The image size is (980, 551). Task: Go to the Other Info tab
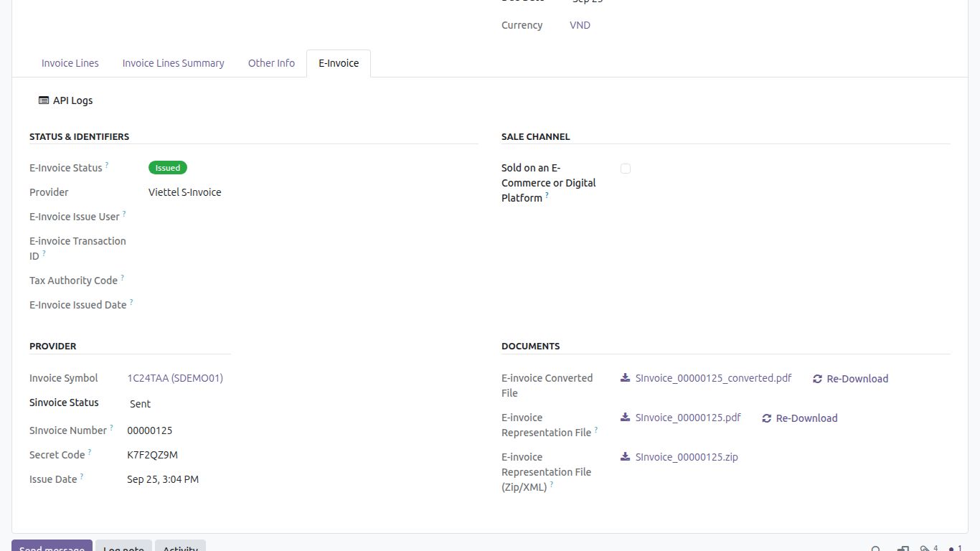(271, 63)
